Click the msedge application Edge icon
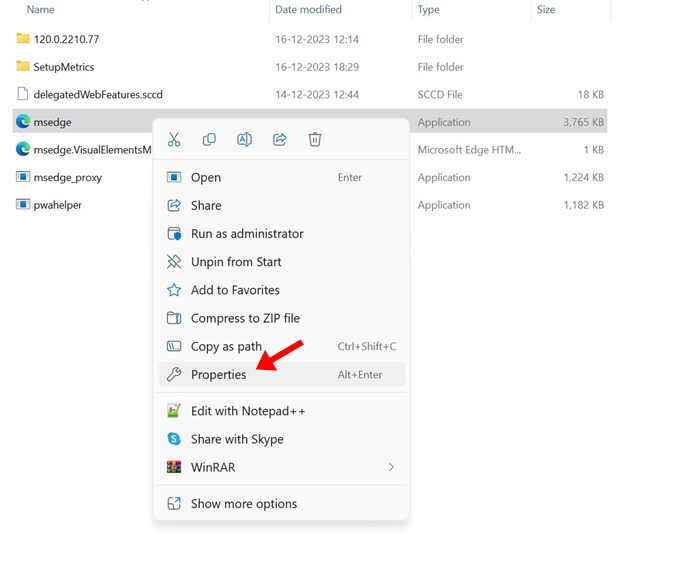 pyautogui.click(x=23, y=121)
